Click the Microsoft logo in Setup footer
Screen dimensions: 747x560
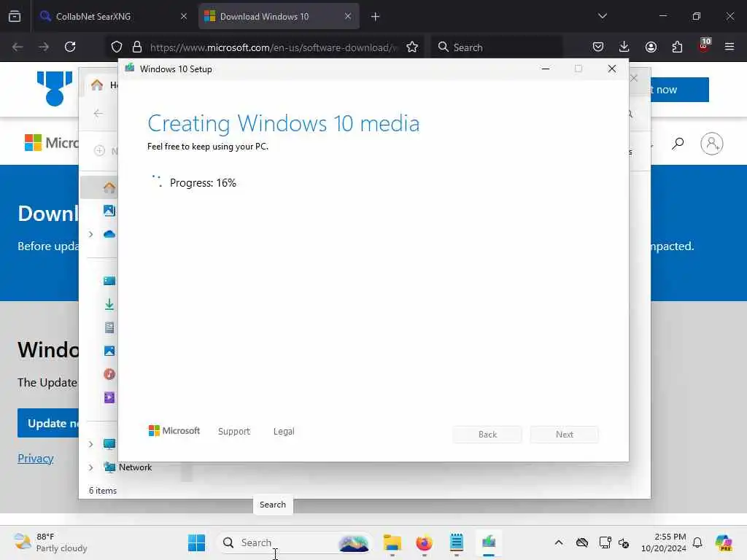pos(174,430)
